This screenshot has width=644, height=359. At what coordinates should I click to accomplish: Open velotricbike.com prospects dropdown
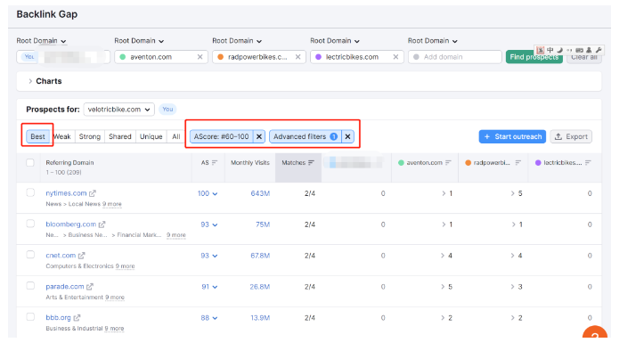pyautogui.click(x=119, y=110)
